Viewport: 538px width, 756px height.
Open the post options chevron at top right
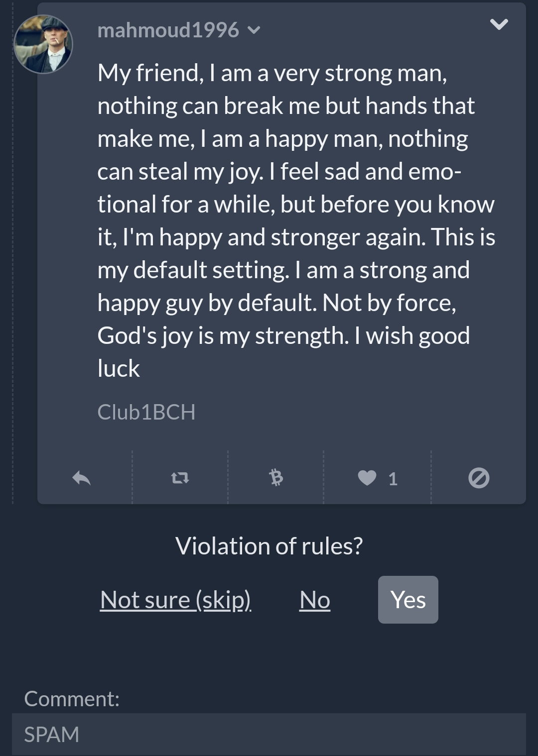(499, 24)
